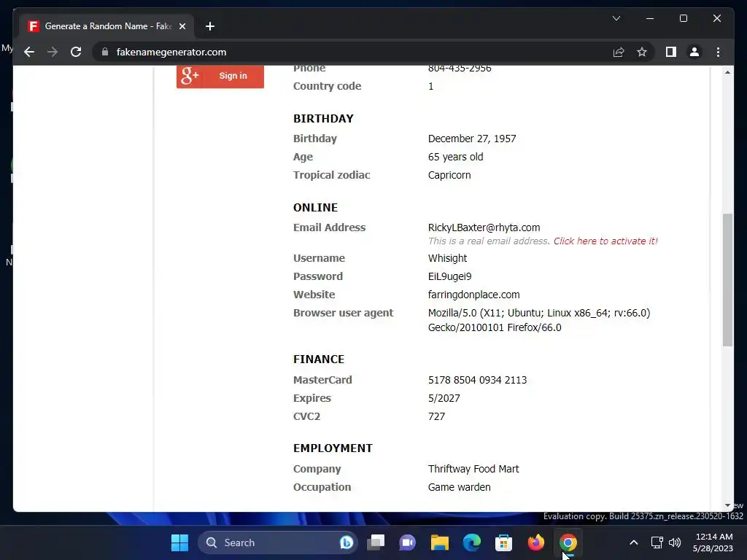Switch to Chrome on taskbar
747x560 pixels.
point(568,542)
